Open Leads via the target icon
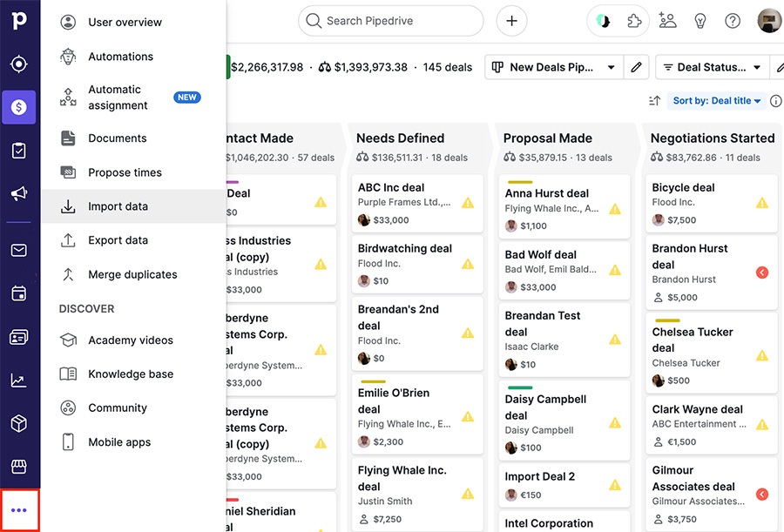Screen dimensions: 784x532 tap(19, 64)
